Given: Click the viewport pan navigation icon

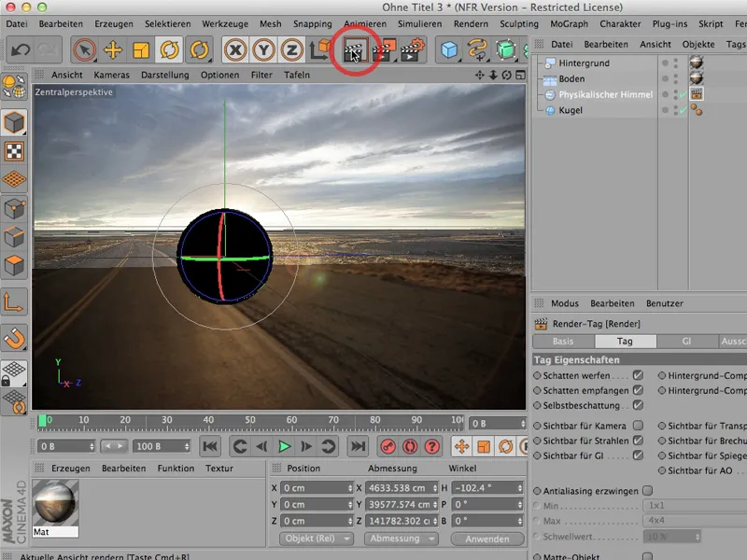Looking at the screenshot, I should 480,76.
